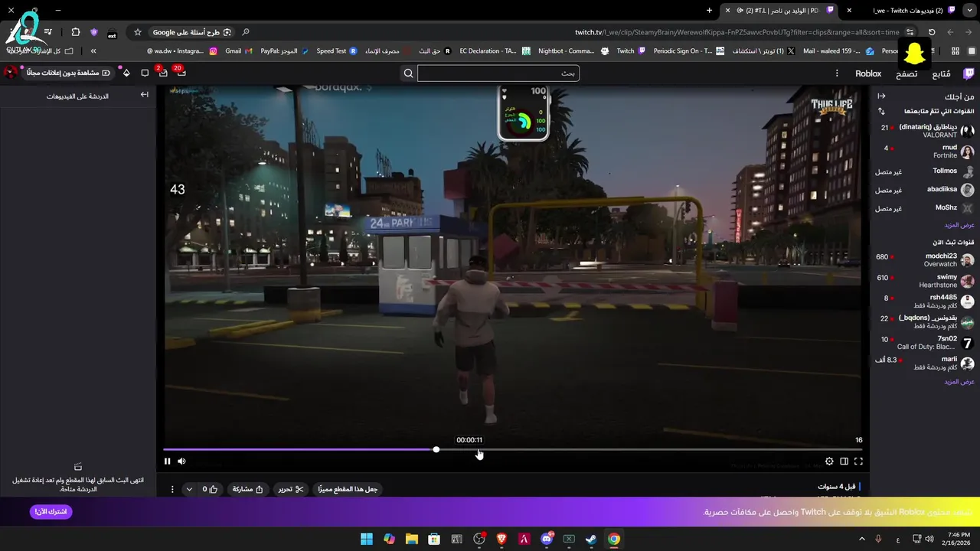Viewport: 980px width, 551px height.
Task: Open the media control icon in toolbar
Action: (x=48, y=32)
